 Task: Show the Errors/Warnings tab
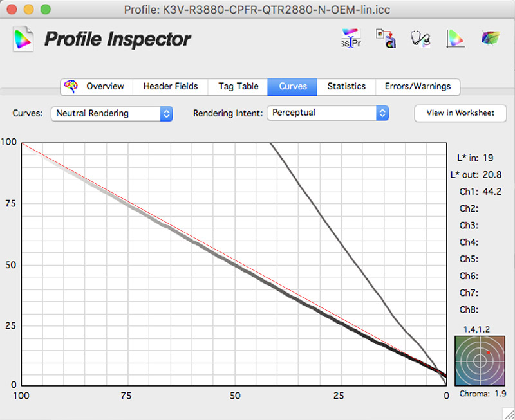pos(417,87)
